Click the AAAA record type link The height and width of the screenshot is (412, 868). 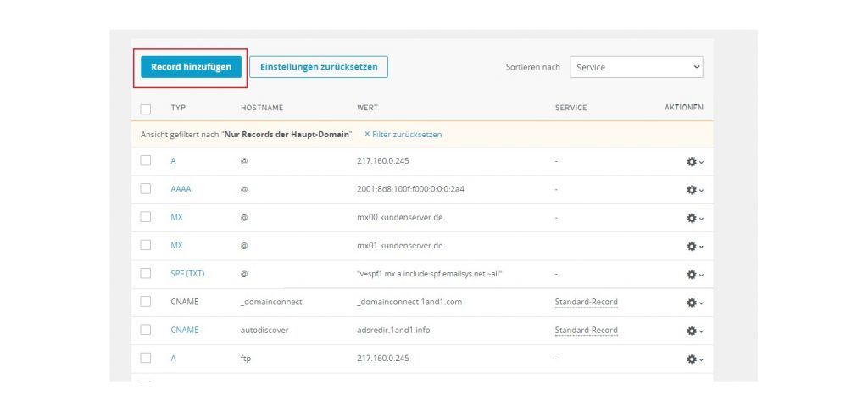(181, 189)
